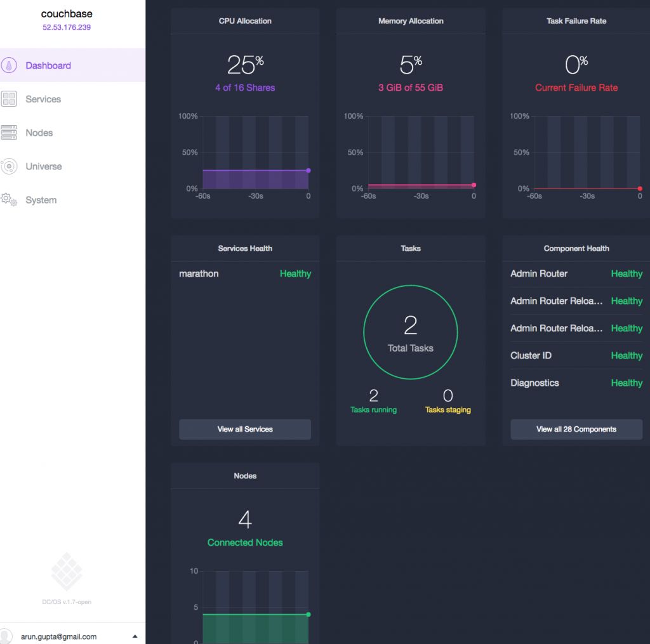This screenshot has width=650, height=644.
Task: Click the DC/OS v.1.7-open version text
Action: 66,602
